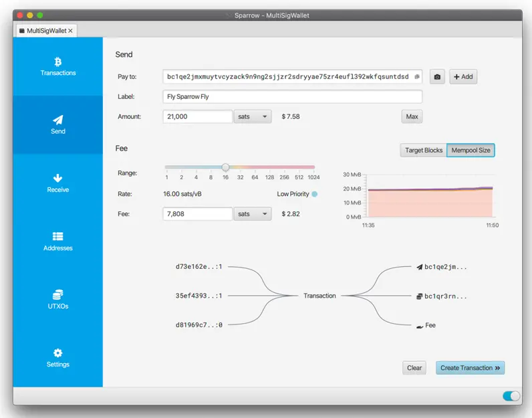Click the Pay to address field

pos(293,77)
